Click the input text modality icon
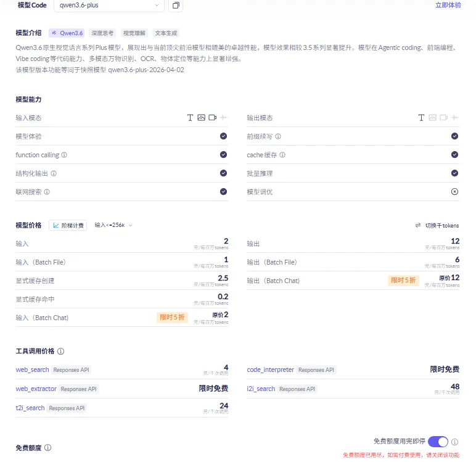 point(190,118)
